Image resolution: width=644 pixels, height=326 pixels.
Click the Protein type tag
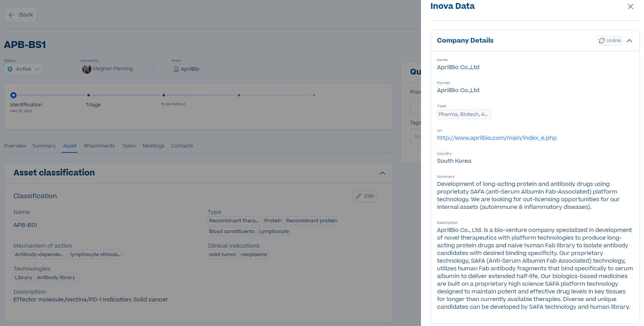coord(273,221)
